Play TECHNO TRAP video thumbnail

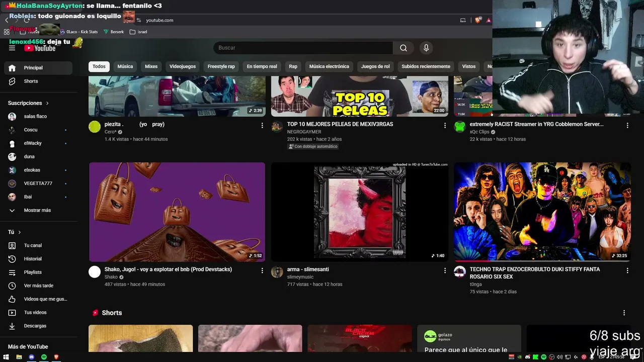542,212
